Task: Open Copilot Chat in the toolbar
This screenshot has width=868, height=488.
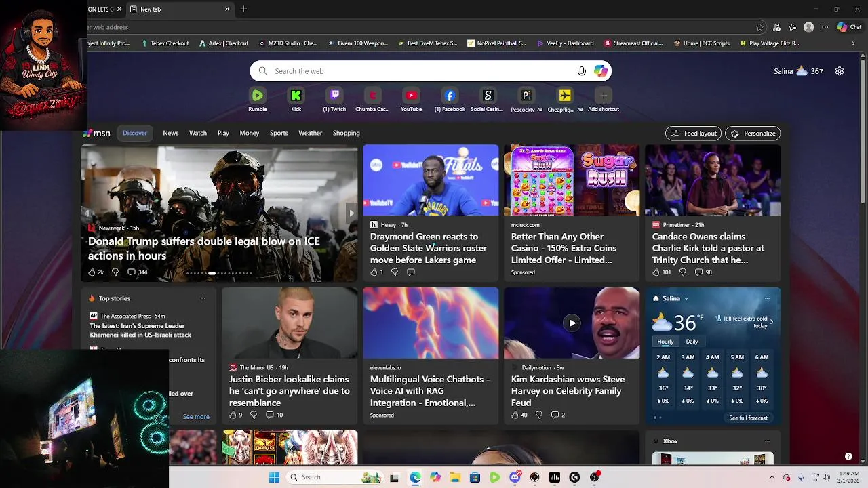Action: point(849,27)
